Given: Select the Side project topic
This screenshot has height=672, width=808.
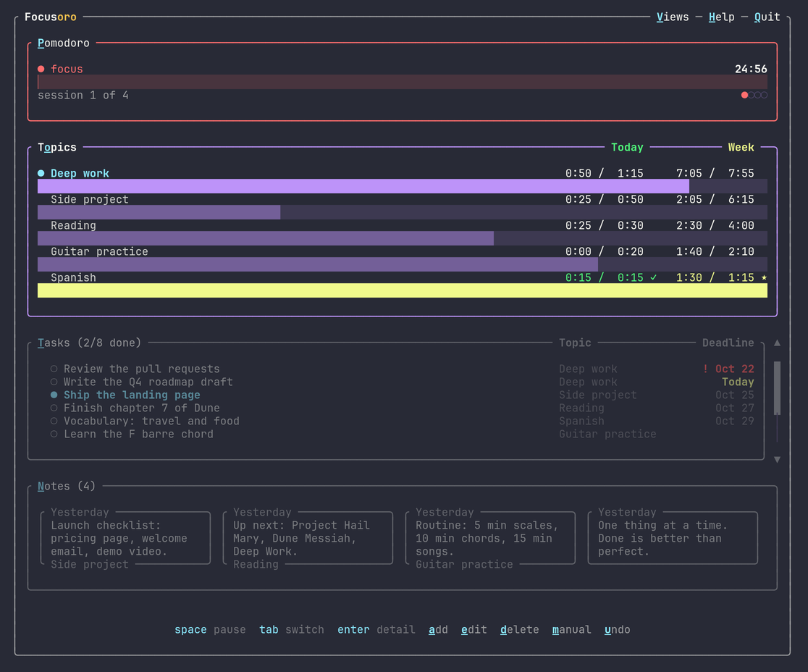Looking at the screenshot, I should click(x=90, y=199).
